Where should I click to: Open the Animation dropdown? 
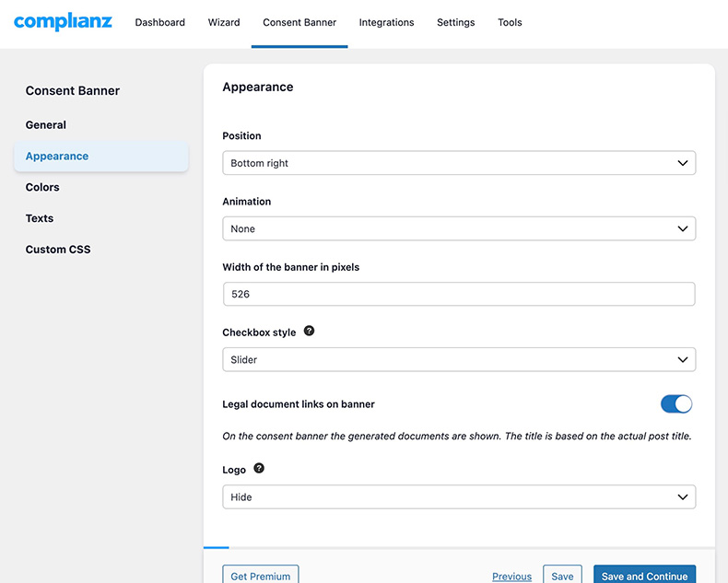[459, 228]
